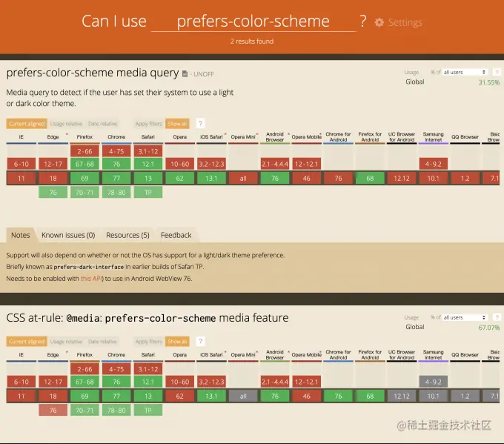Viewport: 504px width, 444px height.
Task: Switch to Usage relative in media query section
Action: click(x=66, y=124)
